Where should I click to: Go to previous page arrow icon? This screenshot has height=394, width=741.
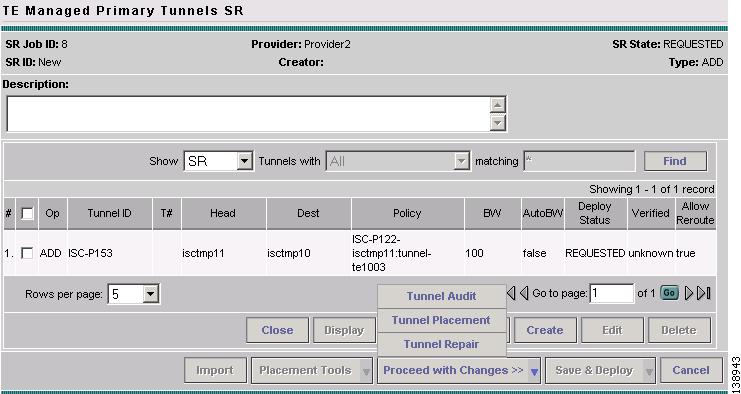(x=524, y=293)
